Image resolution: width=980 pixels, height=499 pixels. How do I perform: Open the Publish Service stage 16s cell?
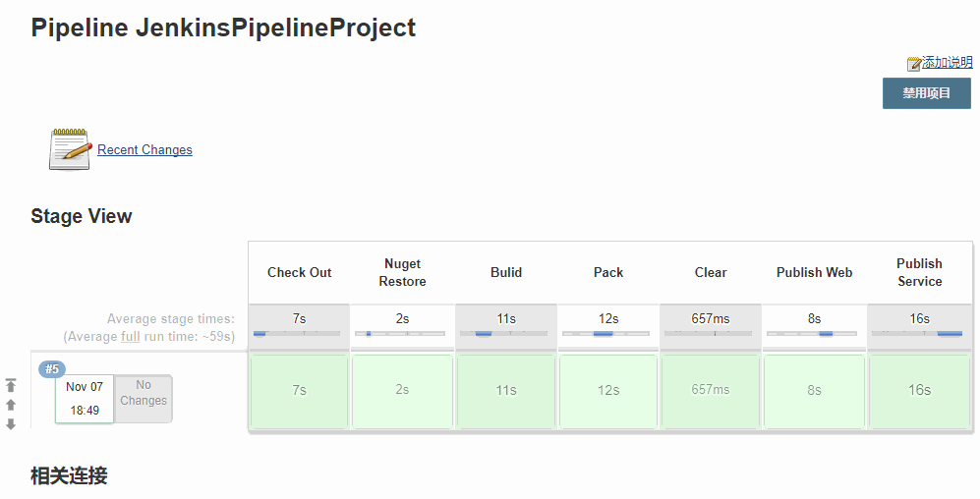coord(919,391)
